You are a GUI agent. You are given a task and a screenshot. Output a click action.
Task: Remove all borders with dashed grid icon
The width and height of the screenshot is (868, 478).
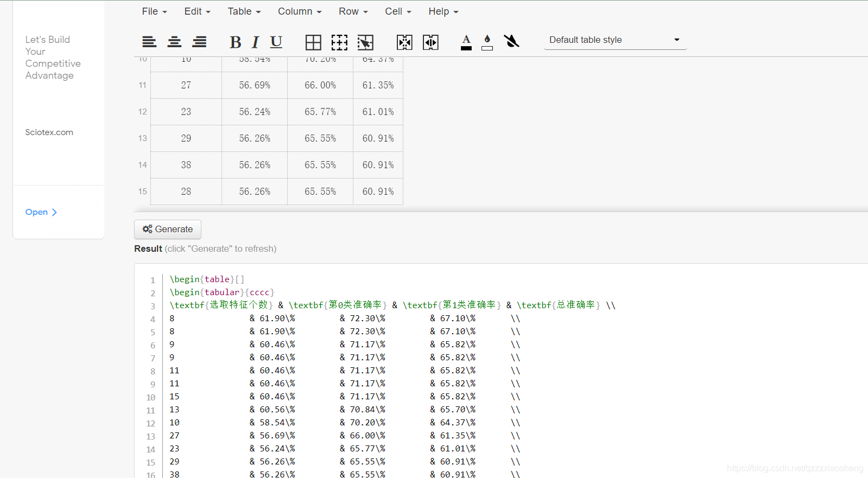pyautogui.click(x=339, y=42)
